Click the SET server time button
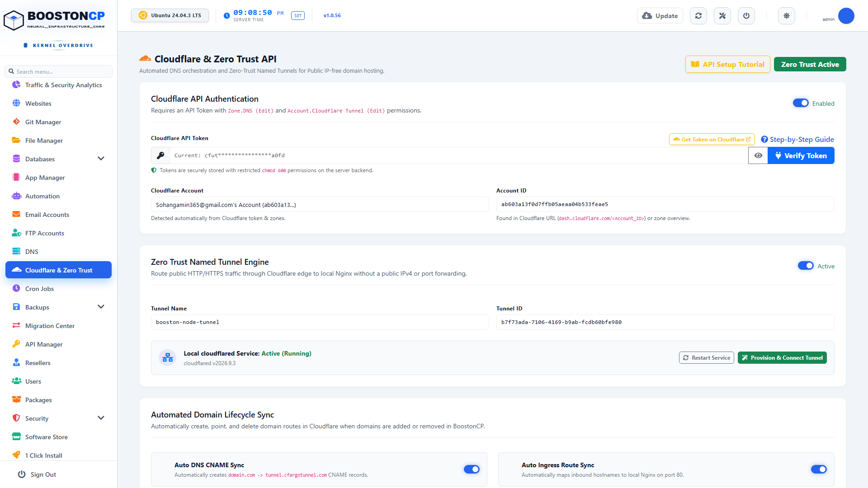 298,16
